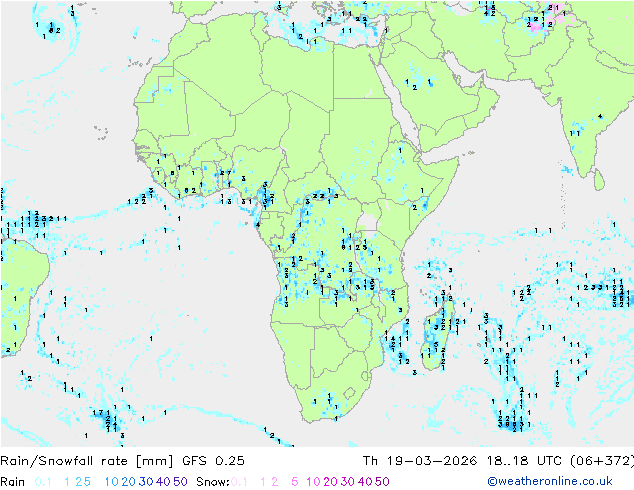Click Sri Lanka island on the map
Viewport: 634px width, 490px height.
[x=599, y=180]
